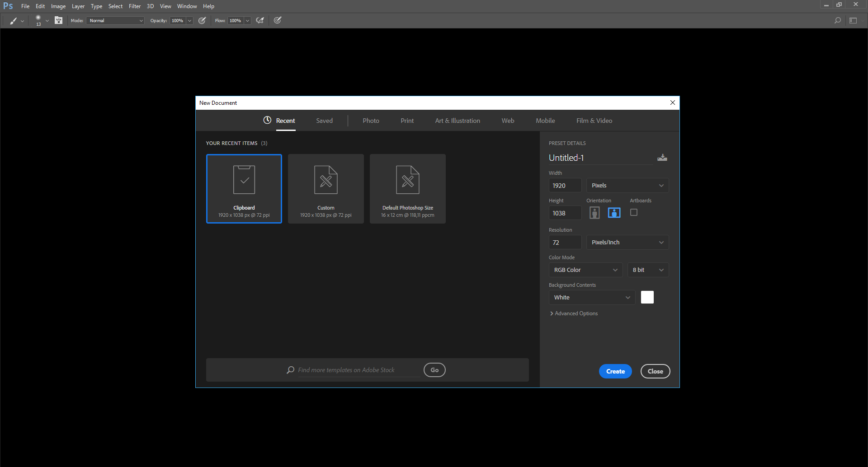Switch to the Print tab
868x467 pixels.
pos(407,121)
